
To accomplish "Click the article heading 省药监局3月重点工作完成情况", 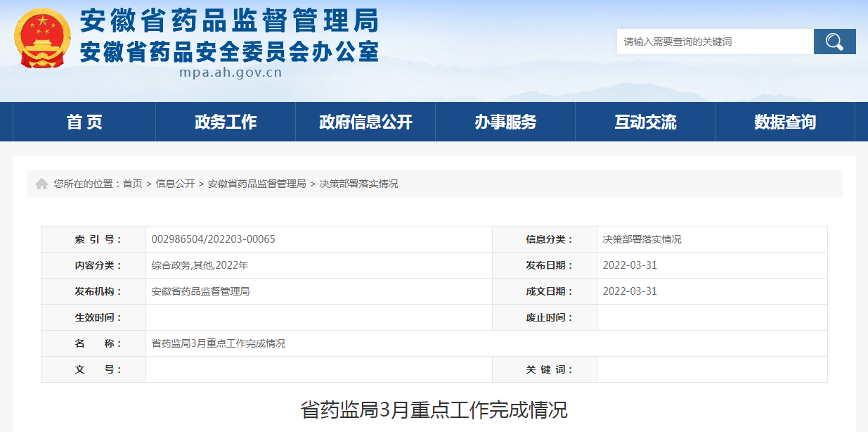I will (434, 409).
